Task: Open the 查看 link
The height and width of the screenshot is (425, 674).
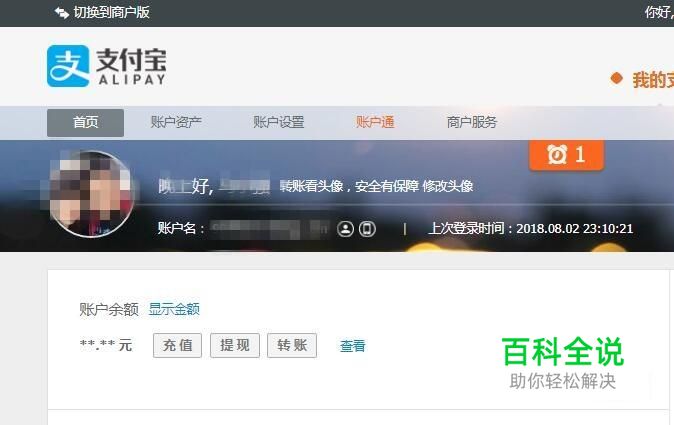Action: coord(352,346)
